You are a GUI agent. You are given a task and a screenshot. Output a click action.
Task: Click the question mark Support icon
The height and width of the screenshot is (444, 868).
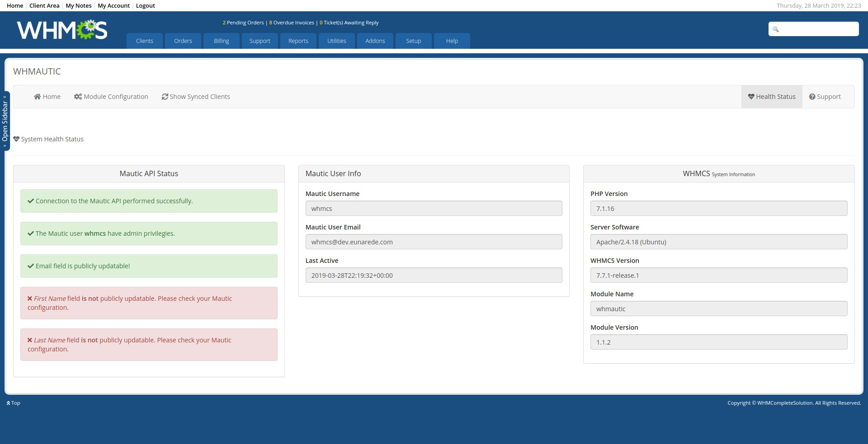[812, 97]
